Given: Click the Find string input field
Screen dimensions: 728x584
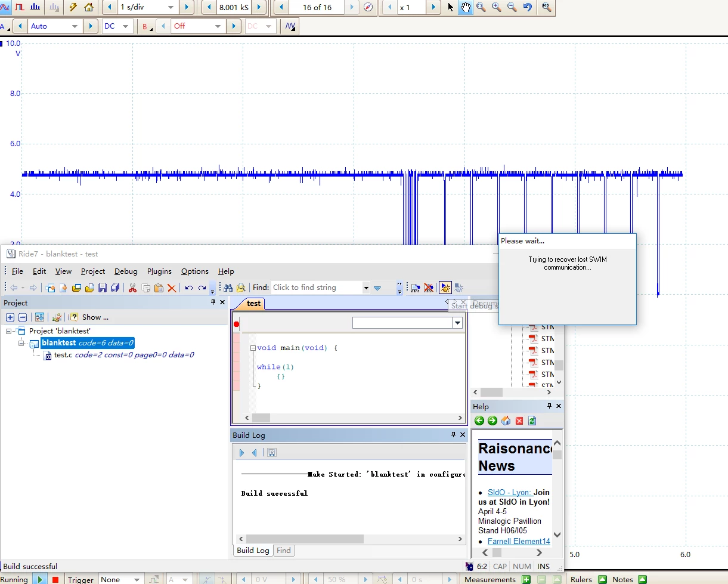Looking at the screenshot, I should click(x=316, y=288).
